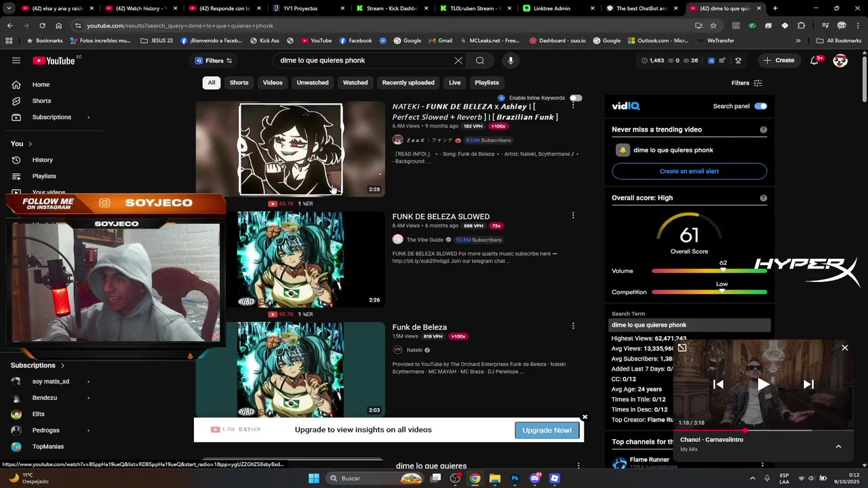Open File Explorer from the taskbar
The height and width of the screenshot is (488, 868).
point(495,478)
